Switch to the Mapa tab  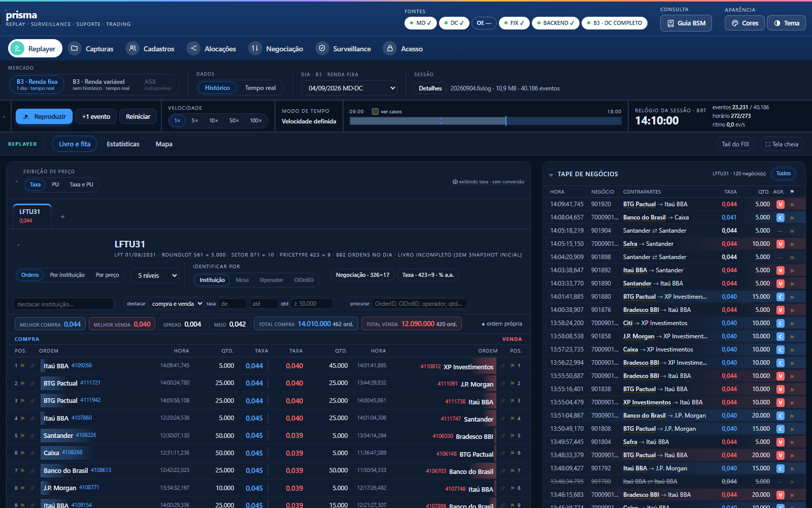[x=164, y=144]
